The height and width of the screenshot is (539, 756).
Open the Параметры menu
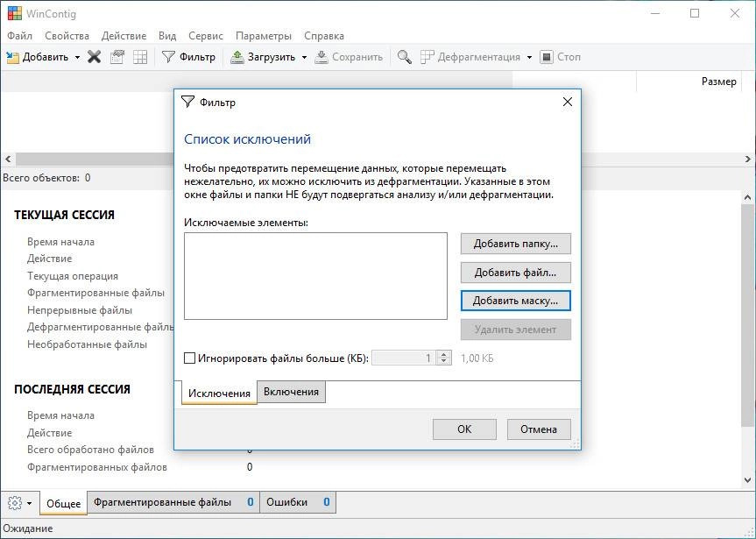pyautogui.click(x=264, y=36)
